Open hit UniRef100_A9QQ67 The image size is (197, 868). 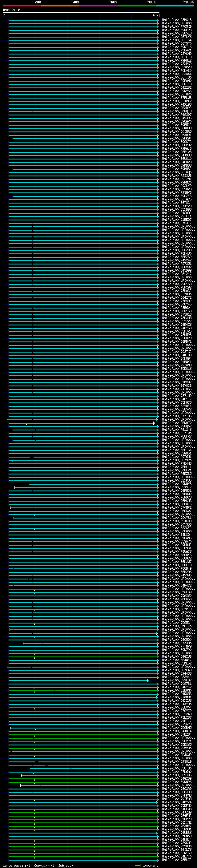(x=176, y=426)
